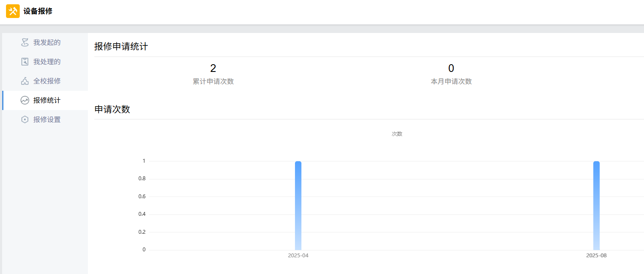
Task: Click the 本月申请次数 value 0
Action: [x=451, y=68]
